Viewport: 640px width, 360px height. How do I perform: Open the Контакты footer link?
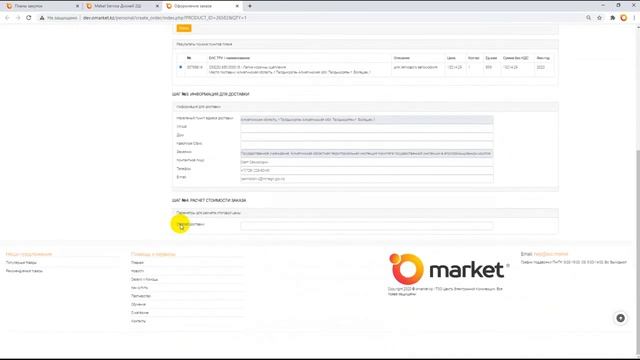(x=138, y=321)
